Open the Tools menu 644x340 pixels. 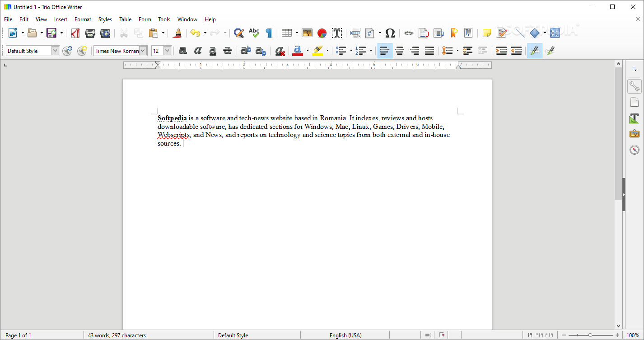[x=164, y=19]
